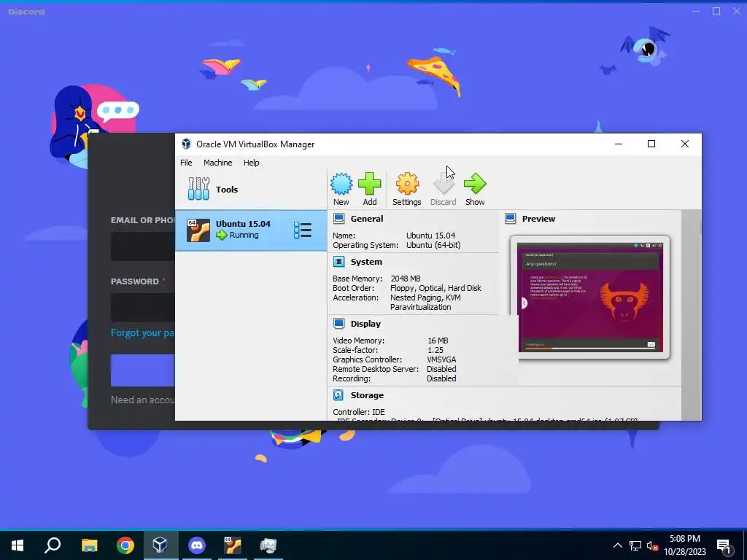This screenshot has height=560, width=747.
Task: Show hidden tray icons chevron
Action: [617, 545]
